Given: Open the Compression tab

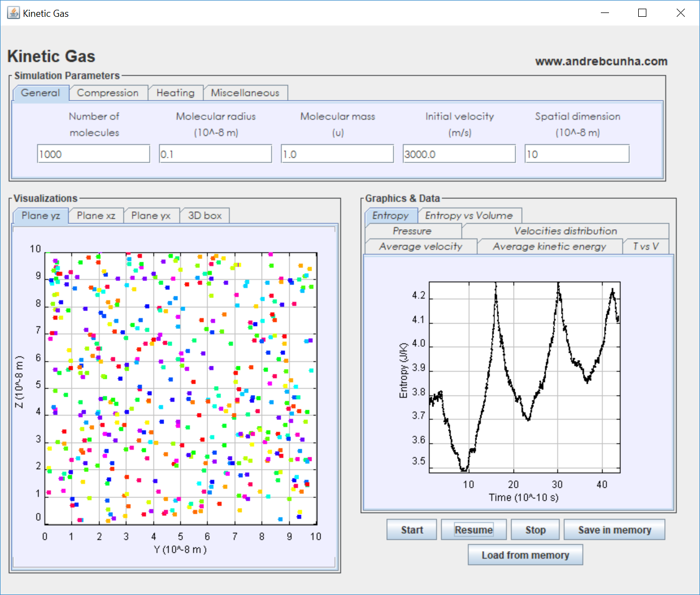Looking at the screenshot, I should [x=108, y=93].
